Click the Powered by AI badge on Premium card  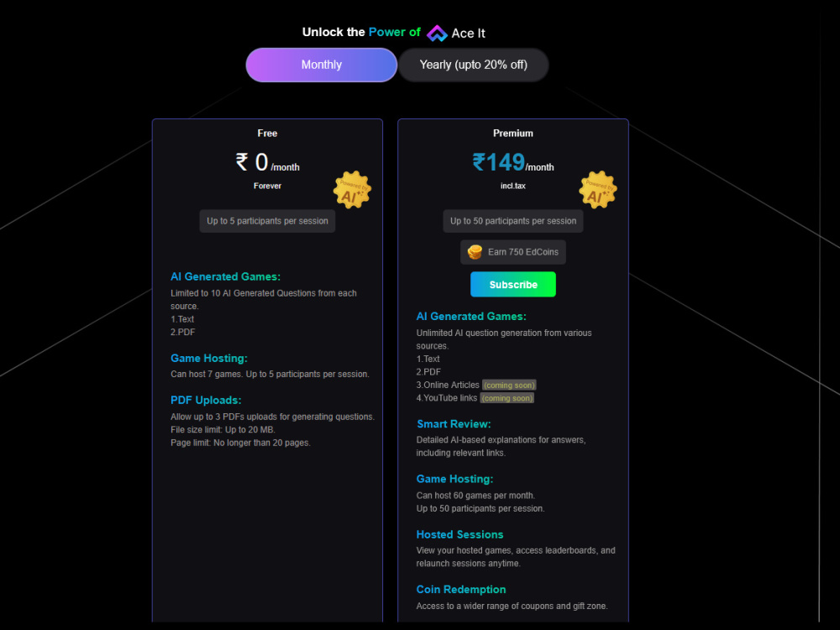pyautogui.click(x=598, y=190)
